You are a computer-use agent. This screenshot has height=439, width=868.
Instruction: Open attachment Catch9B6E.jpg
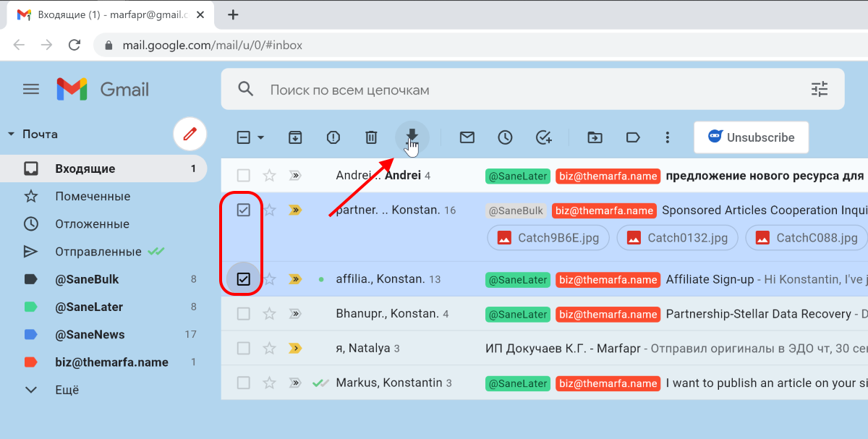(548, 237)
